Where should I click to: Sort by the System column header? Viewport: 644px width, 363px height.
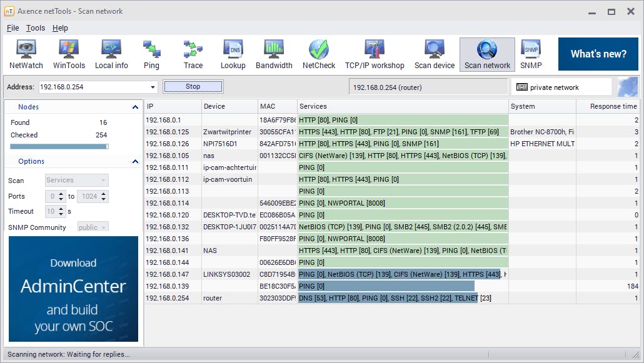click(x=542, y=106)
